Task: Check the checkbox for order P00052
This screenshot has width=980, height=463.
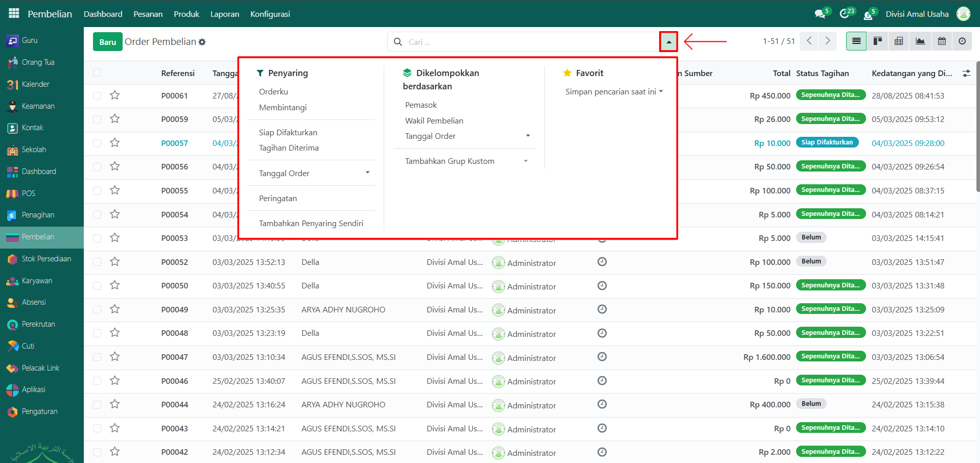Action: pos(97,262)
